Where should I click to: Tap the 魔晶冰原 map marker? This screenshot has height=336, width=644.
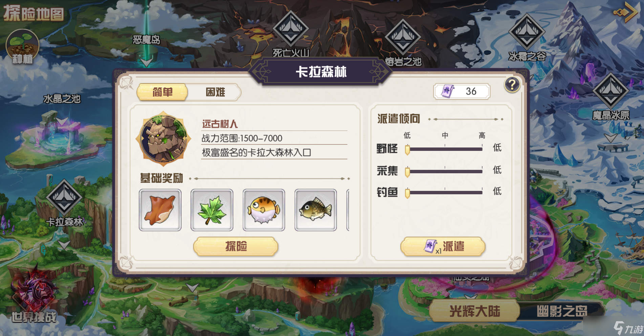[611, 91]
